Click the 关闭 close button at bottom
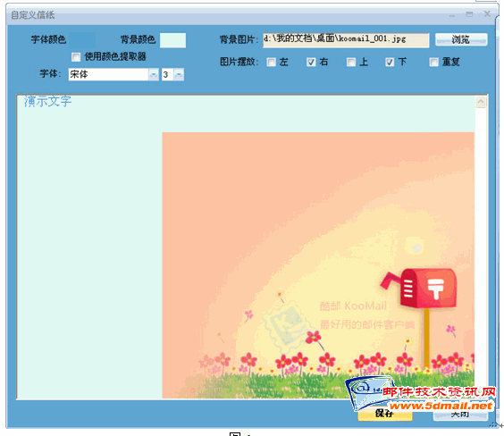The image size is (504, 436). (x=460, y=415)
